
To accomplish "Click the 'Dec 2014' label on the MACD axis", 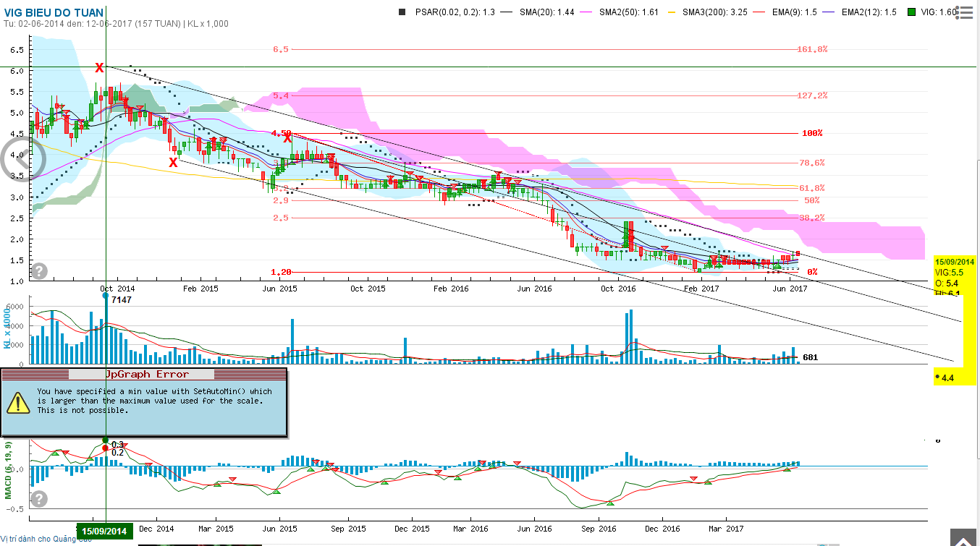I will (x=156, y=529).
